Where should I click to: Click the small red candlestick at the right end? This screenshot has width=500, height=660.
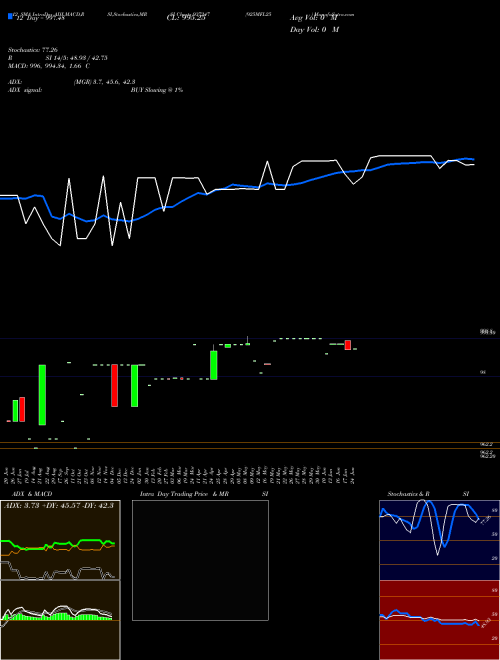[x=348, y=345]
